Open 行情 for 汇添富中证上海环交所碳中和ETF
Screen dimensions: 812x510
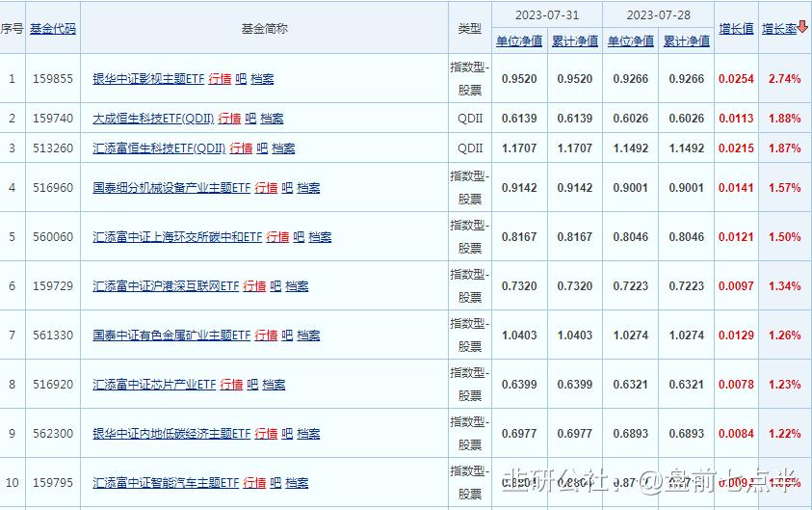(x=277, y=237)
